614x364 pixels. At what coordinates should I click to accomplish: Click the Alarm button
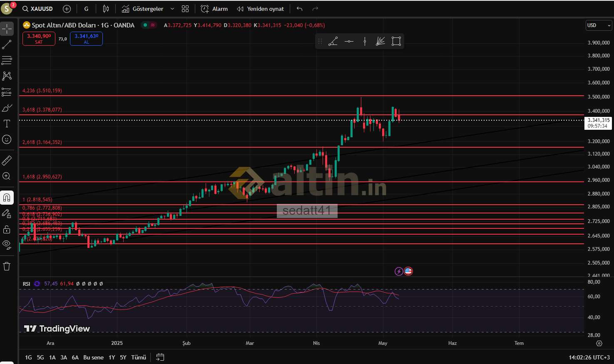click(x=214, y=9)
